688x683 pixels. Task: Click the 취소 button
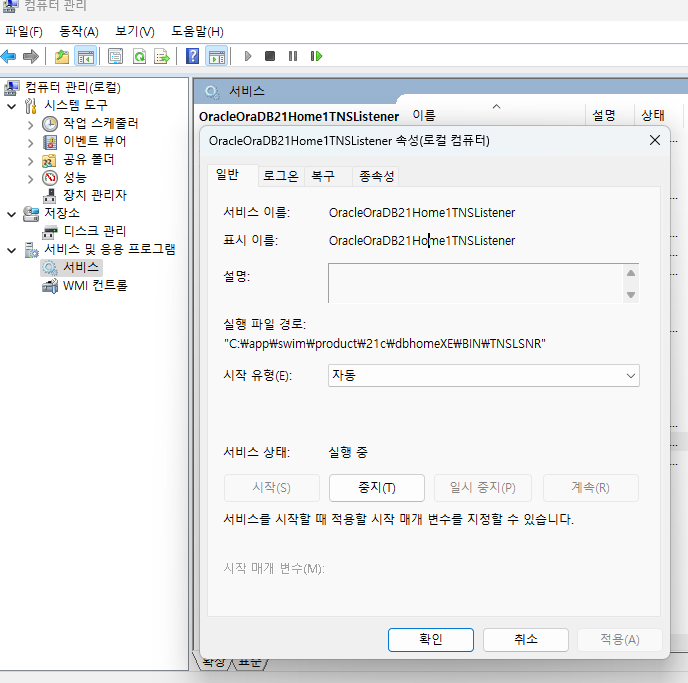pyautogui.click(x=526, y=640)
